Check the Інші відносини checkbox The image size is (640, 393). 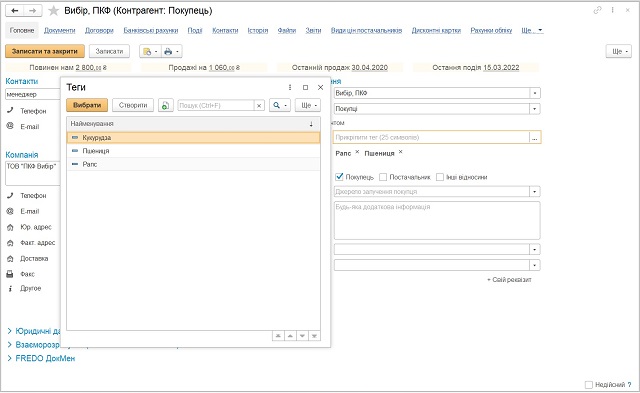point(440,177)
